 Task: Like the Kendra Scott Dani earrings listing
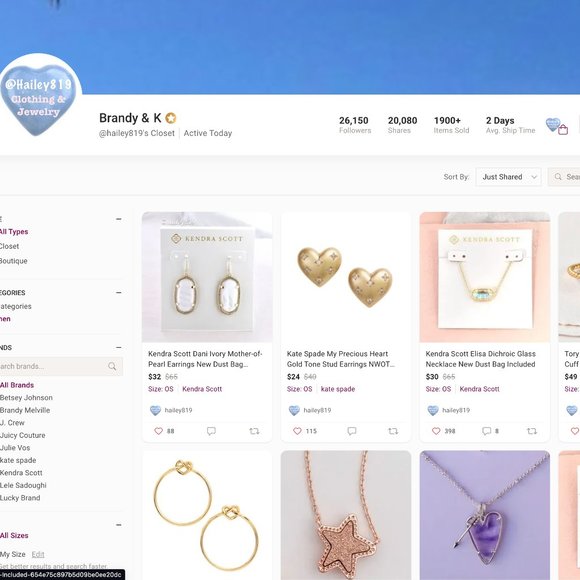158,431
